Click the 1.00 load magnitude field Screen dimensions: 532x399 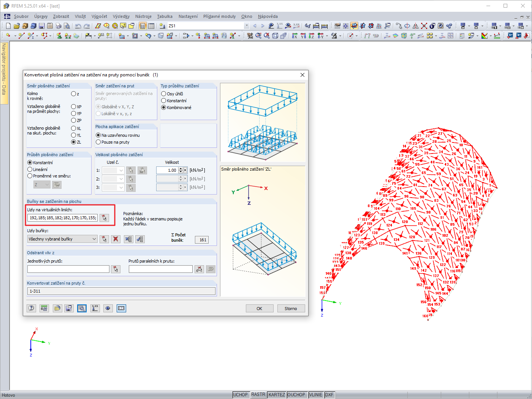167,171
